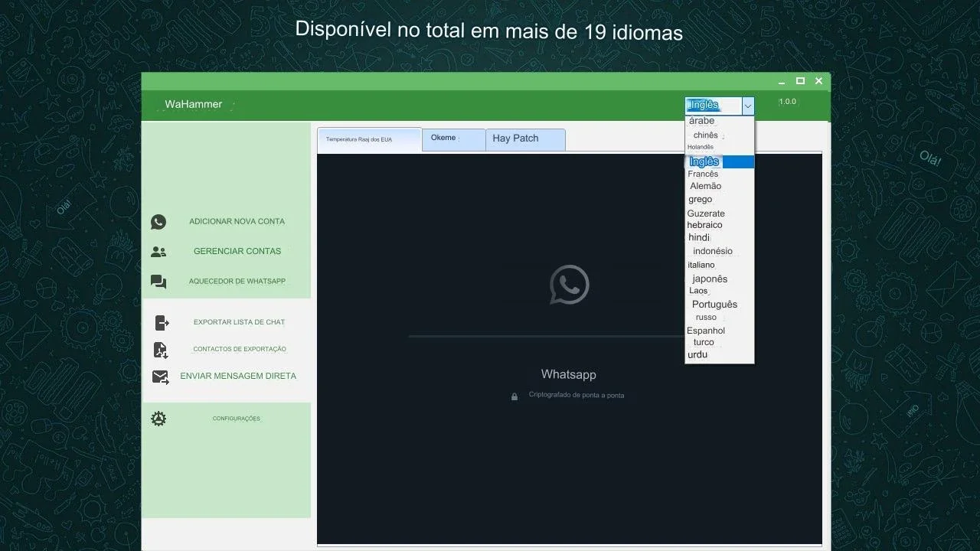This screenshot has width=980, height=551.
Task: Open Adicionar Nova Conta
Action: pyautogui.click(x=237, y=221)
